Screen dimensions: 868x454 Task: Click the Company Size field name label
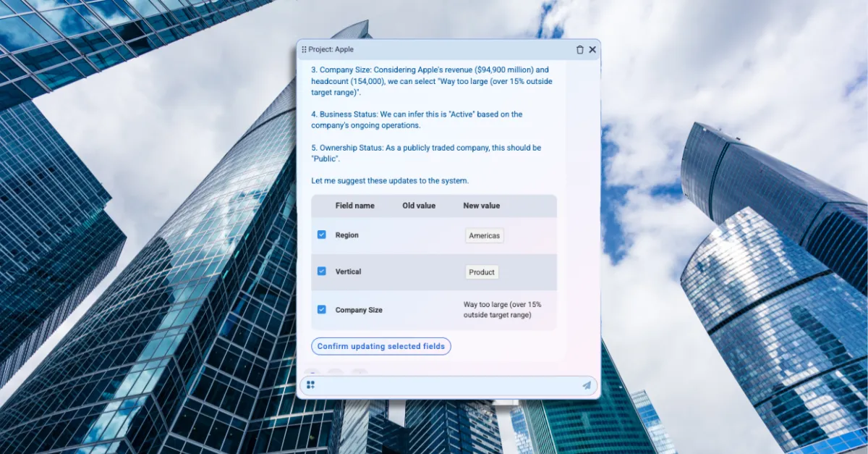pyautogui.click(x=359, y=310)
